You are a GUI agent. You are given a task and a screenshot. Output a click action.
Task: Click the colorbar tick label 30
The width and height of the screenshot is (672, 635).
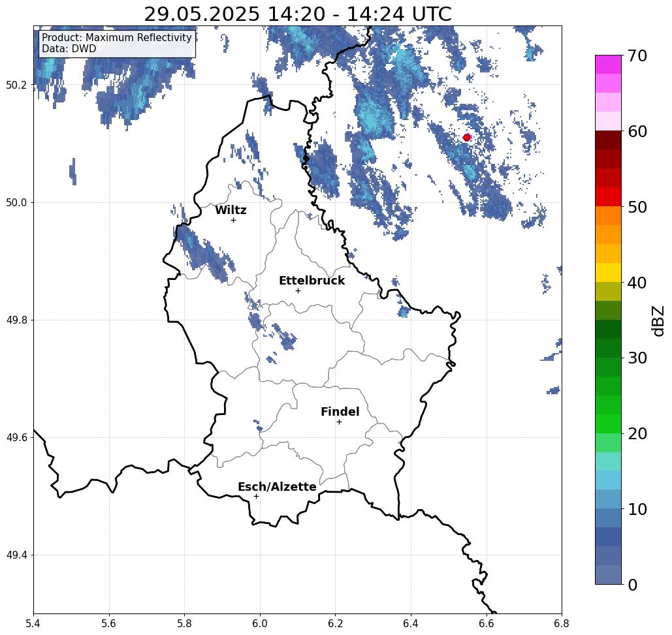[x=637, y=358]
